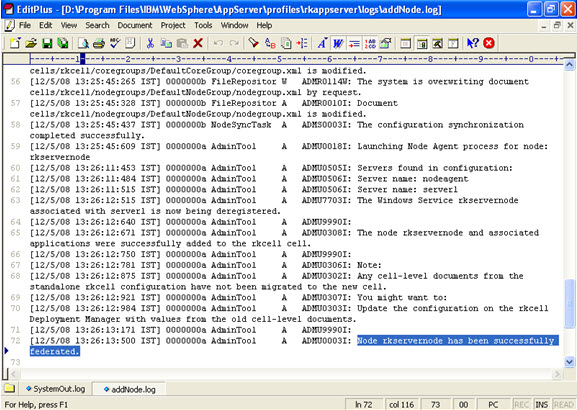This screenshot has height=410, width=577.
Task: Click the column ruler bar
Action: pos(296,59)
